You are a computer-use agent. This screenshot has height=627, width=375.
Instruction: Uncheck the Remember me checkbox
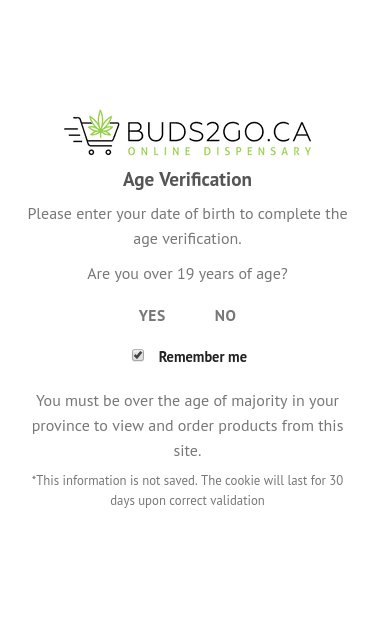138,355
